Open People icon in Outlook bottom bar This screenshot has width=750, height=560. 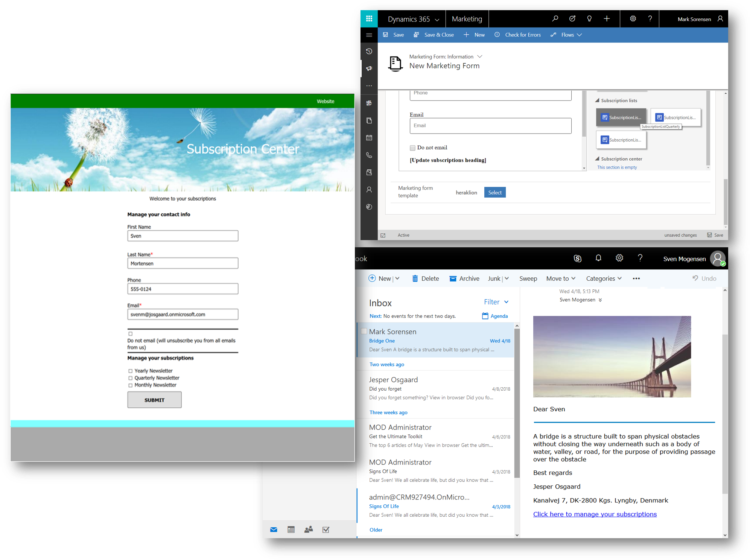click(309, 529)
